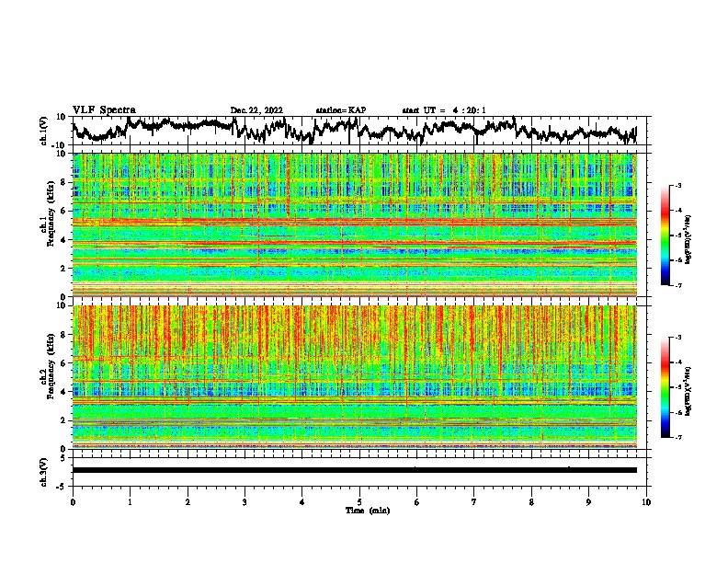Viewport: 728px width, 563px height.
Task: Click the "ch.1(V)" waveform axis label
Action: pyautogui.click(x=44, y=131)
